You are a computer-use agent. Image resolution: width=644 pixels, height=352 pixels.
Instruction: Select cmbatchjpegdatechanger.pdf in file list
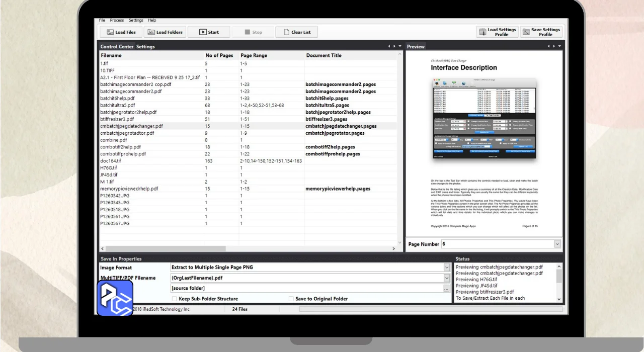tap(248, 126)
